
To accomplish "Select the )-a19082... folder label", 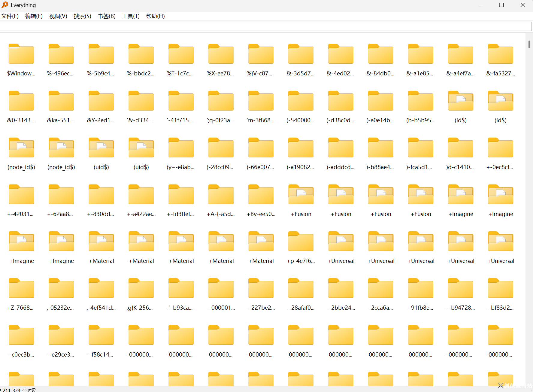I will click(300, 167).
